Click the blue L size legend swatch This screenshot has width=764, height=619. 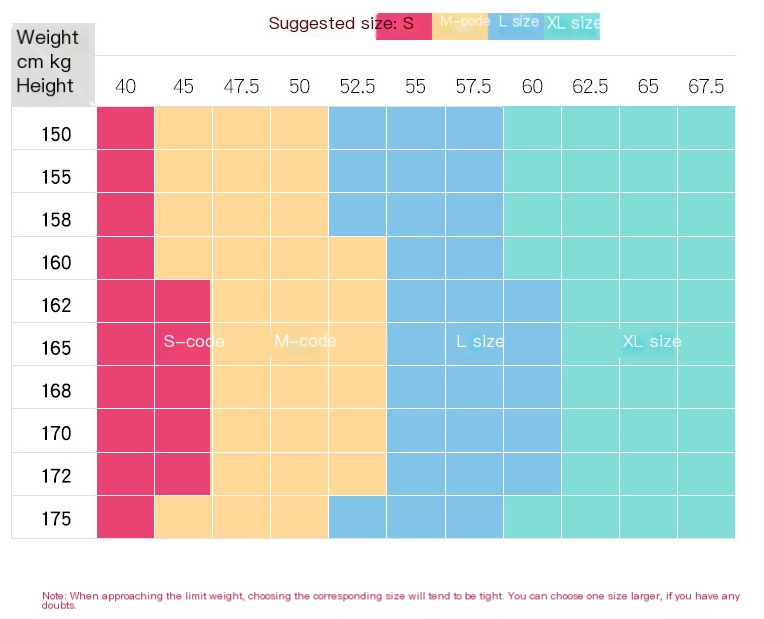[x=516, y=26]
